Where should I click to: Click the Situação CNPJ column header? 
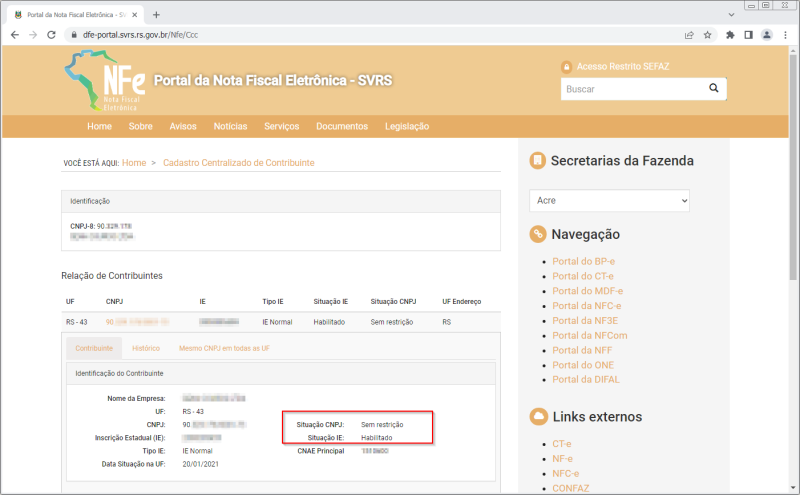click(393, 302)
